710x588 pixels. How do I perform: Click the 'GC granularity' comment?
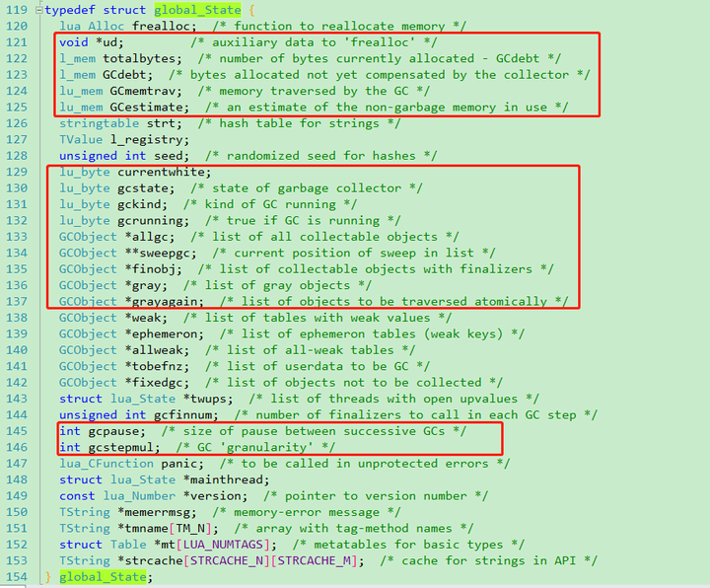pos(255,448)
